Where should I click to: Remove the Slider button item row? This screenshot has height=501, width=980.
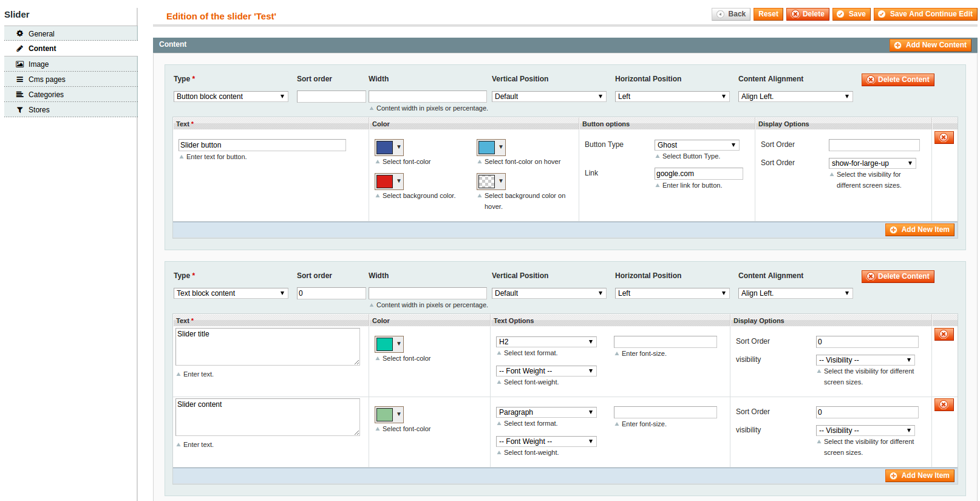[944, 138]
